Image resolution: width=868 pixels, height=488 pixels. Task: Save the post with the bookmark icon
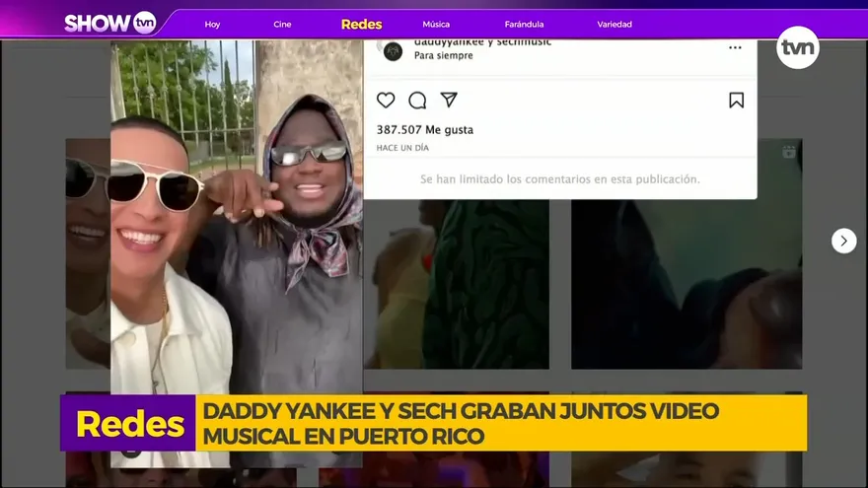point(736,101)
